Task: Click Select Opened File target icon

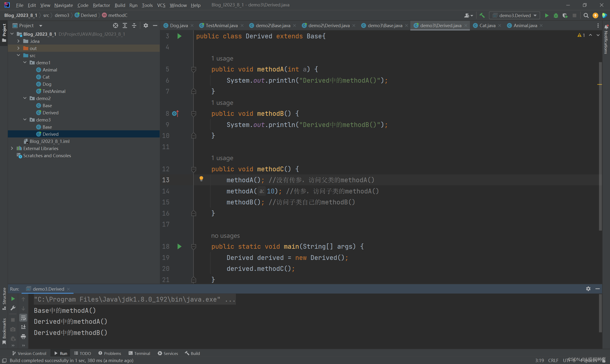Action: (x=116, y=25)
